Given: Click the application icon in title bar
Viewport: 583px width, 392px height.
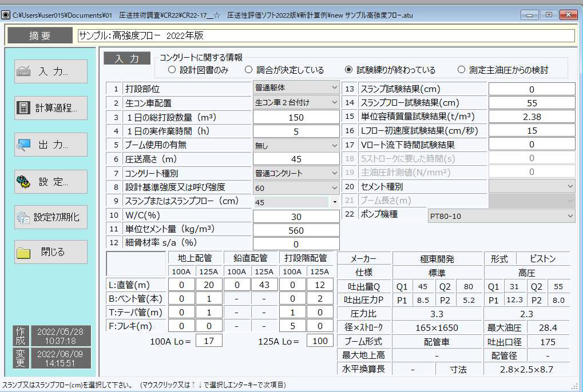Looking at the screenshot, I should click(6, 15).
